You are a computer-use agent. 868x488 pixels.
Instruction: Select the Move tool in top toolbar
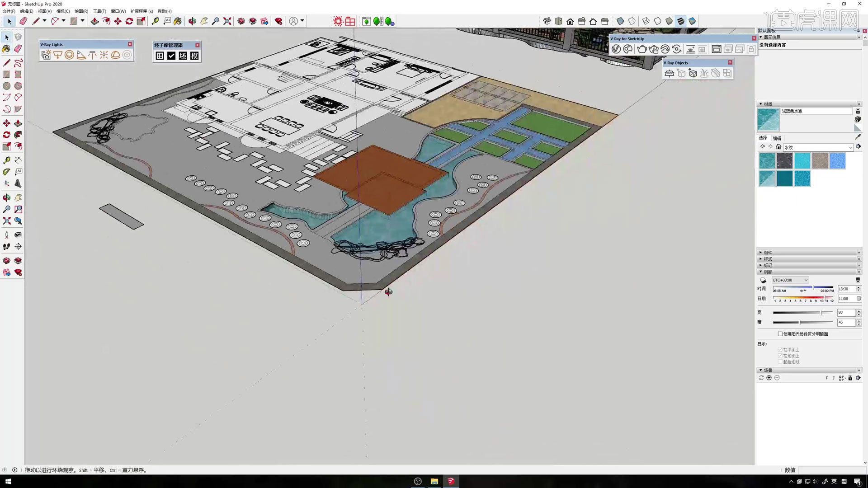[118, 21]
